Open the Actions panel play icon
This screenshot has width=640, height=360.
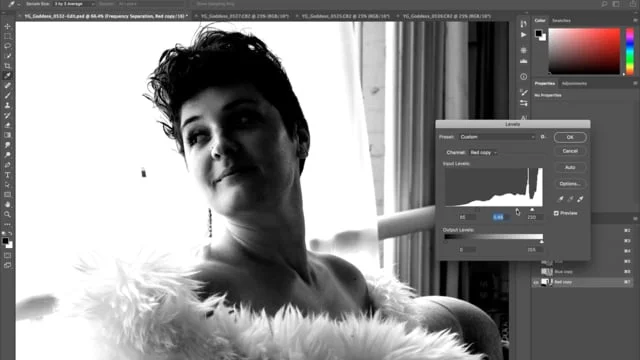(x=524, y=35)
